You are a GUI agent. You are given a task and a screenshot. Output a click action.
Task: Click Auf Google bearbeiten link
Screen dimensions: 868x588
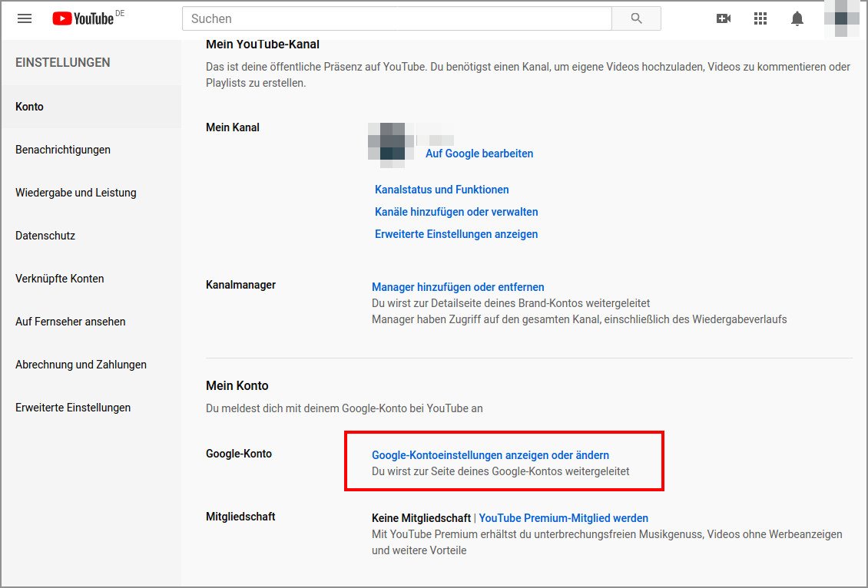pos(479,154)
